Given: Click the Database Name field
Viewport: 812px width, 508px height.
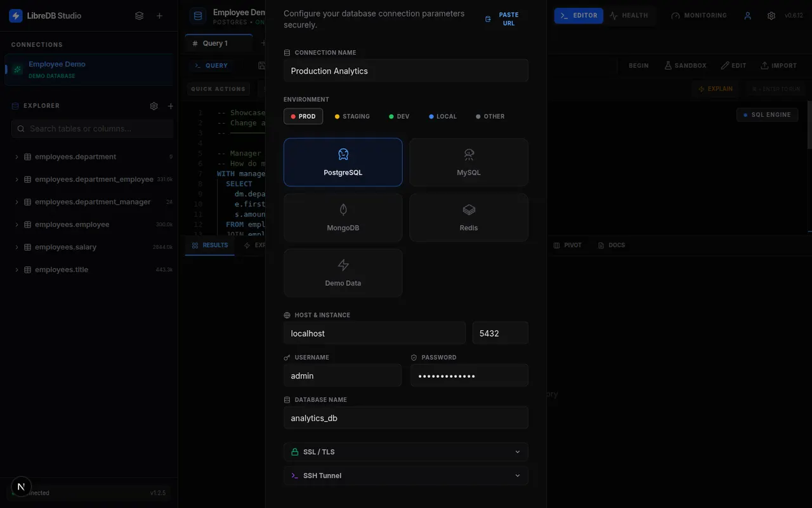Looking at the screenshot, I should (406, 418).
